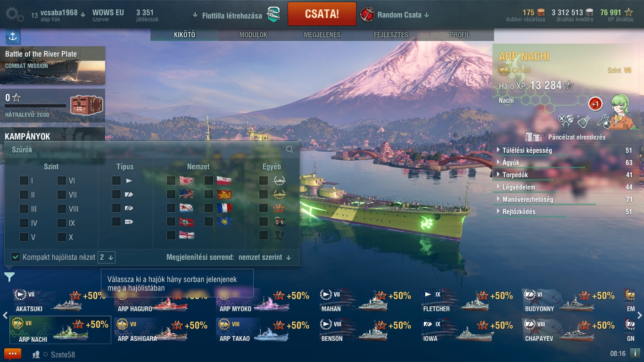The height and width of the screenshot is (362, 644).
Task: Click the search magnifier in the Szűrők panel
Action: pyautogui.click(x=289, y=149)
